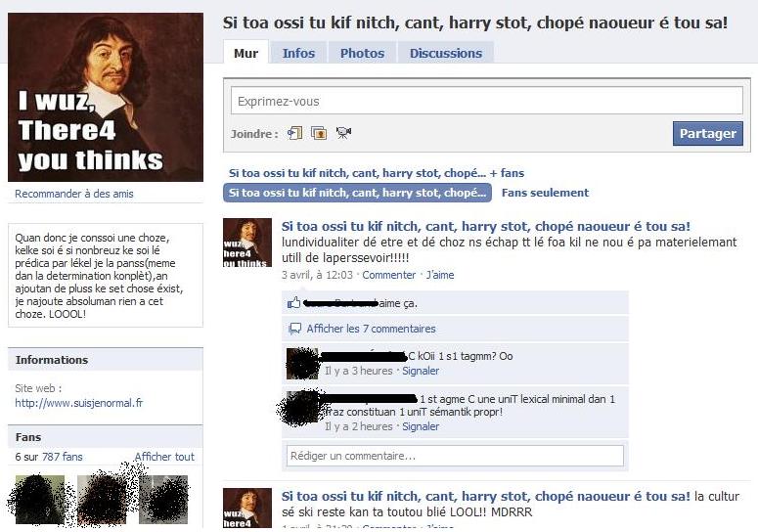Click the speech bubble comments icon
This screenshot has width=758, height=532.
(294, 329)
